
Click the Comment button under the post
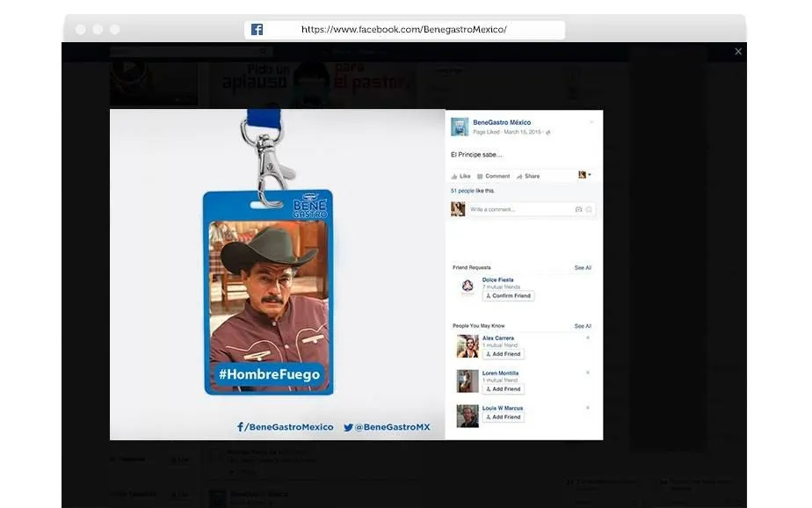click(x=494, y=176)
